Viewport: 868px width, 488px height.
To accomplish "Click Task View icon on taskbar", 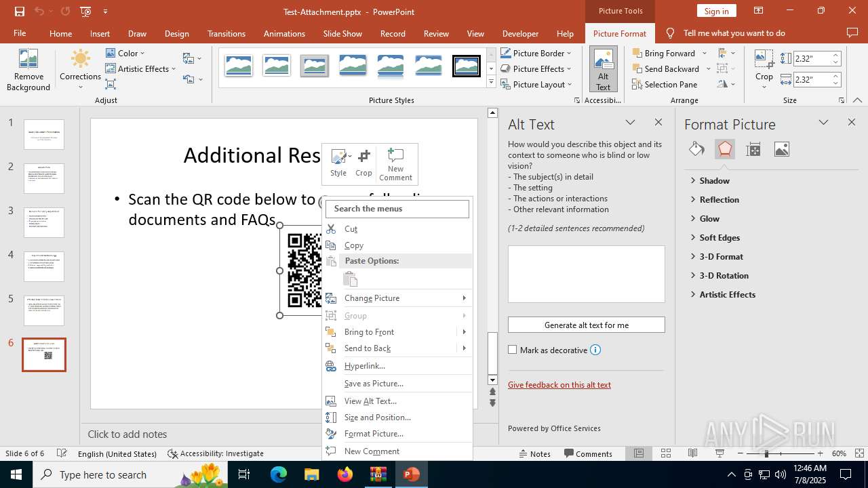I will pos(244,474).
